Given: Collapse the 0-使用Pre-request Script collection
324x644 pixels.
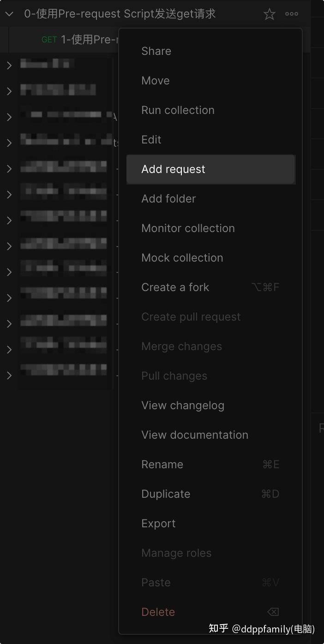Looking at the screenshot, I should pyautogui.click(x=9, y=14).
